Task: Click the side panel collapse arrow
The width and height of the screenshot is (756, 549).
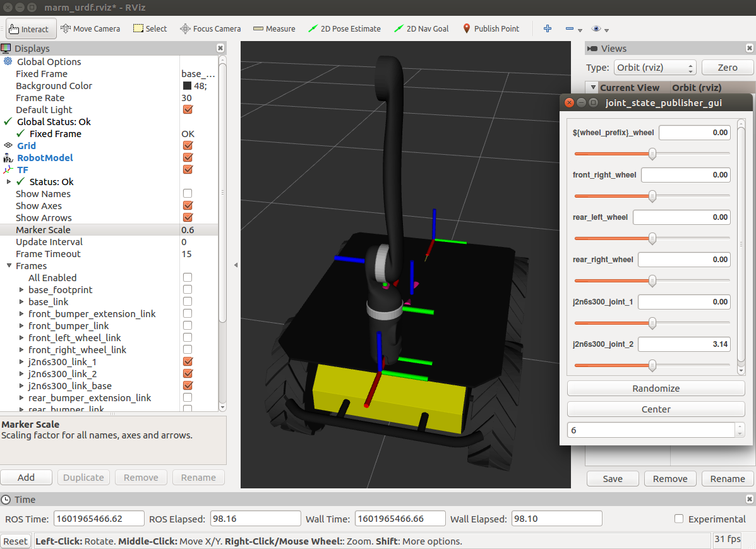Action: tap(236, 265)
